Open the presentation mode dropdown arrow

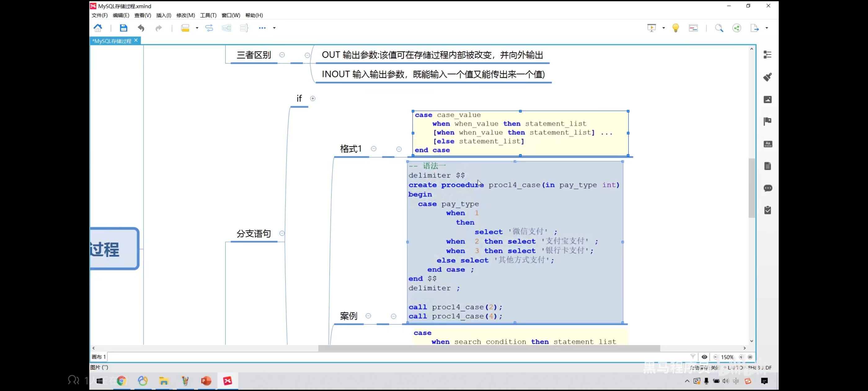[x=663, y=28]
